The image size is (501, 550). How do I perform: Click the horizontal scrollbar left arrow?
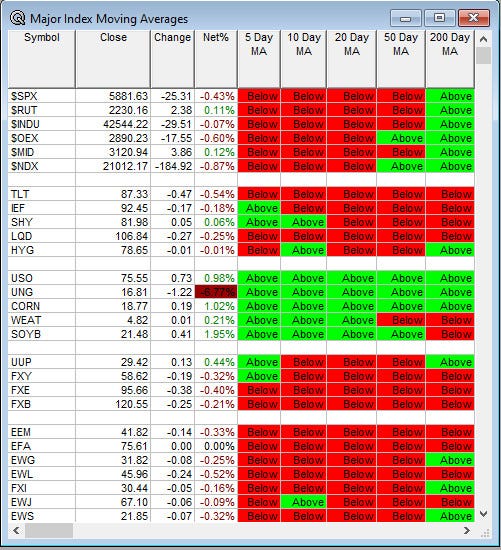(16, 530)
